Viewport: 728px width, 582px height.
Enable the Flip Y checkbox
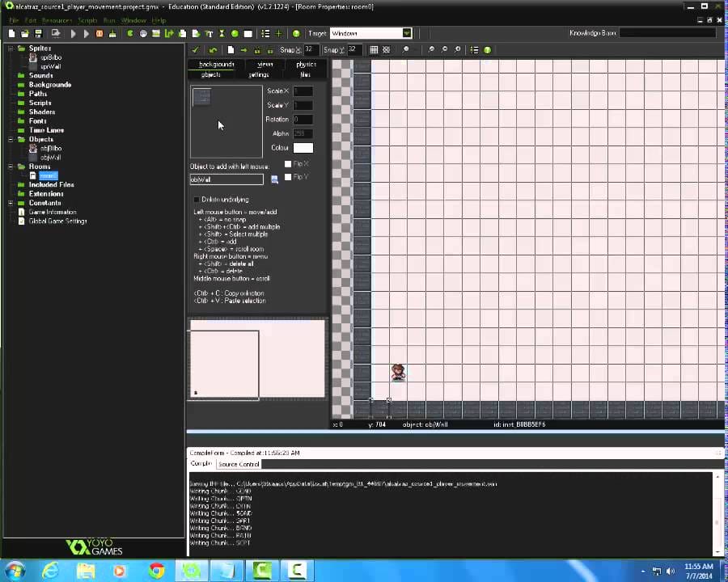point(288,176)
